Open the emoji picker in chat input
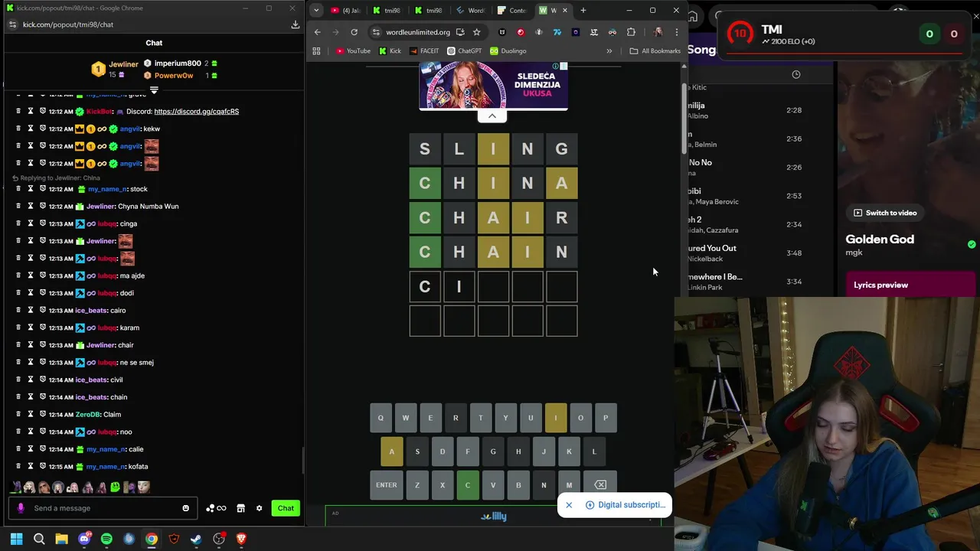 [x=185, y=508]
